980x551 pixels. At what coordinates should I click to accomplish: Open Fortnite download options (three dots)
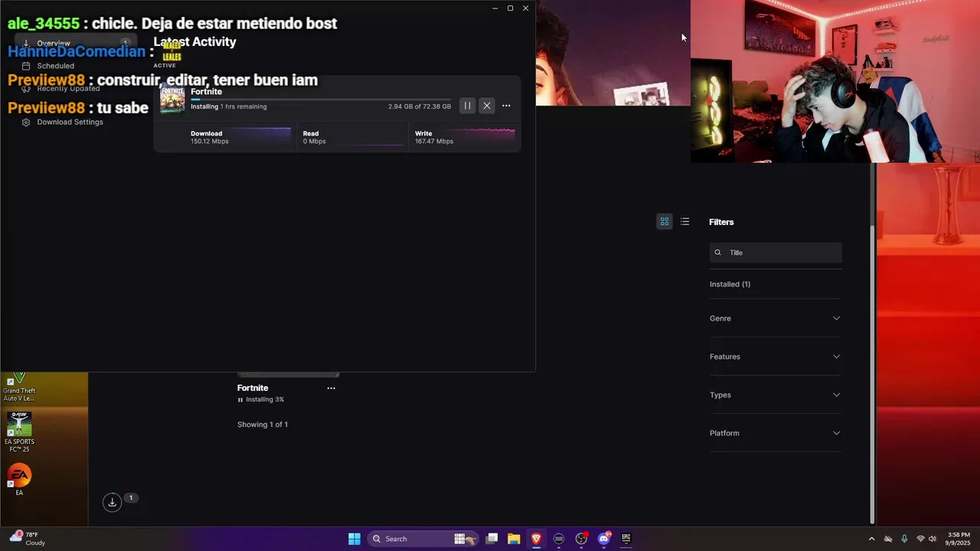[x=506, y=106]
